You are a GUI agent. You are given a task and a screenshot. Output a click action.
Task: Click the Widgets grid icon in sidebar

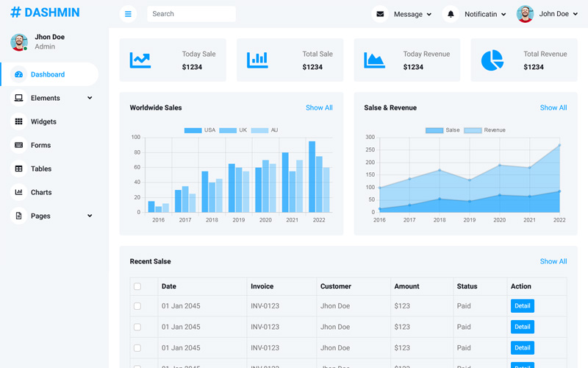pos(19,121)
